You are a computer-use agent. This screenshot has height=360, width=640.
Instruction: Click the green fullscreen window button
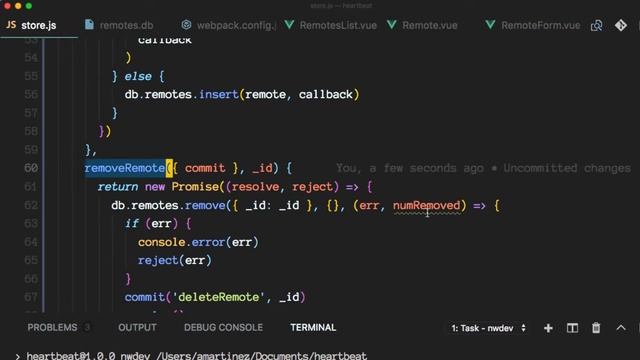click(x=29, y=6)
